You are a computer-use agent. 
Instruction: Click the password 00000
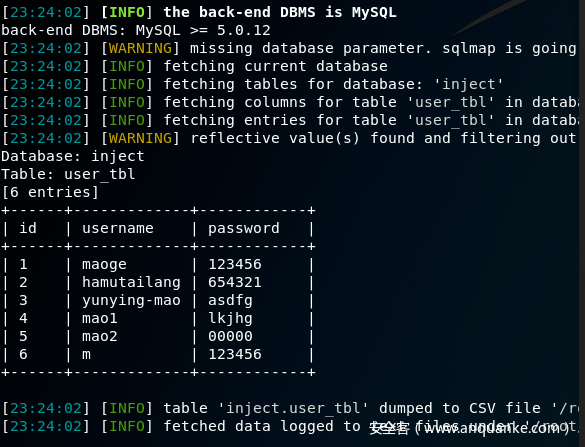(x=230, y=336)
